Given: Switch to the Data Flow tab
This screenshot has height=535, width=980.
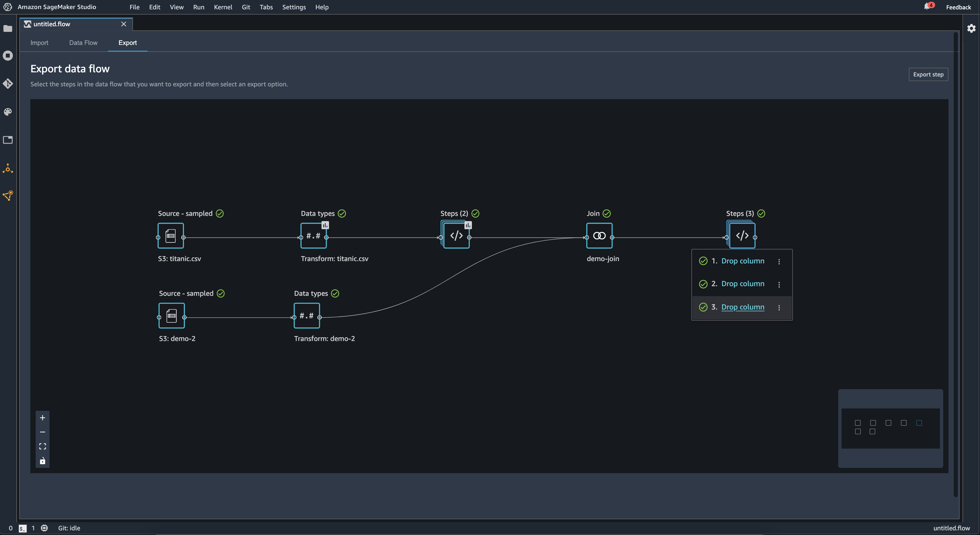Looking at the screenshot, I should pyautogui.click(x=83, y=43).
